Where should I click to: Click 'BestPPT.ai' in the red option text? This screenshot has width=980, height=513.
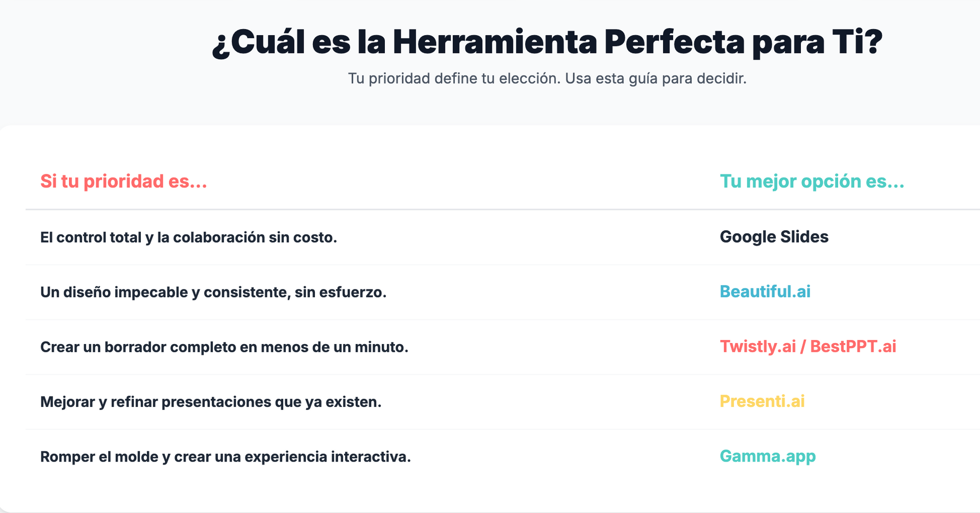point(853,347)
